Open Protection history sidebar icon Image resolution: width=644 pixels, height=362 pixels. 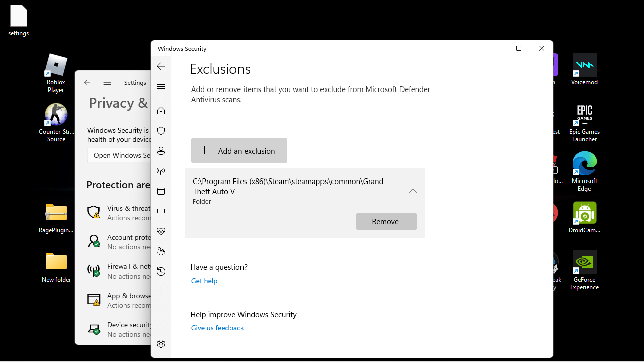161,271
